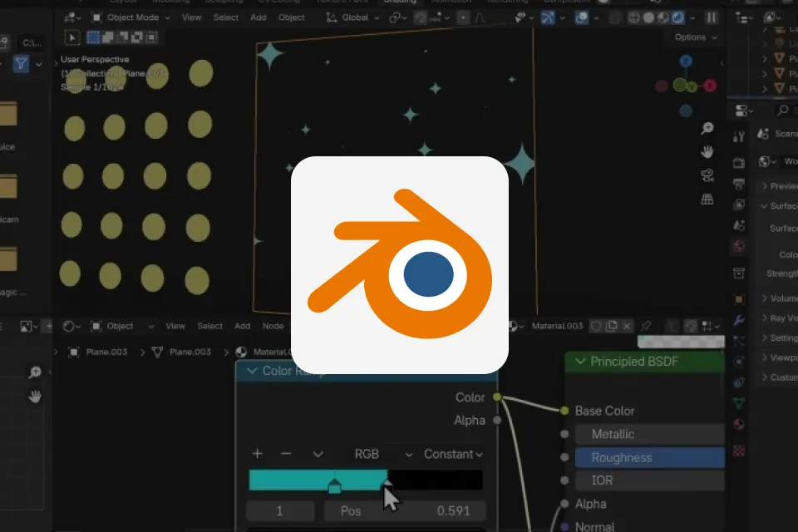Viewport: 798px width, 532px height.
Task: Open the object visibility eye dropdown
Action: click(x=523, y=17)
